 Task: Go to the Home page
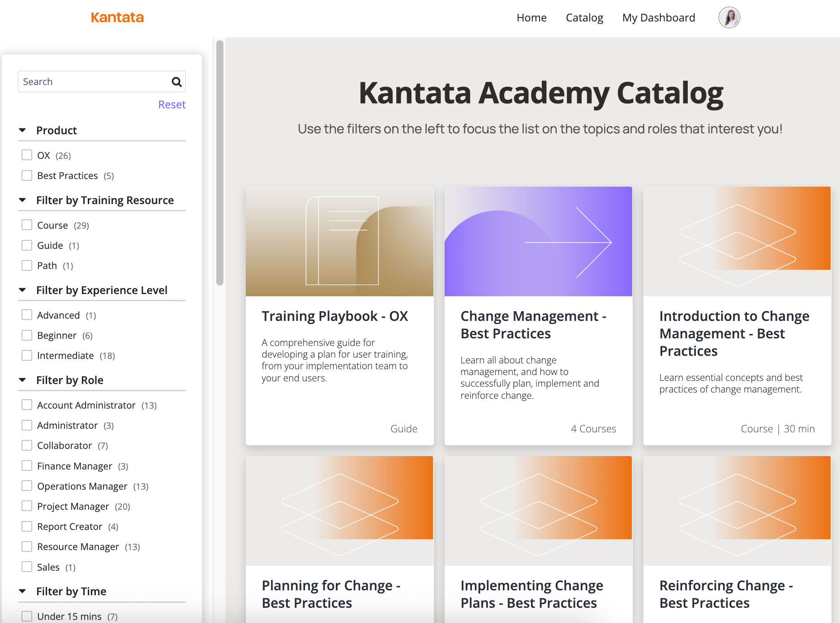(x=531, y=18)
